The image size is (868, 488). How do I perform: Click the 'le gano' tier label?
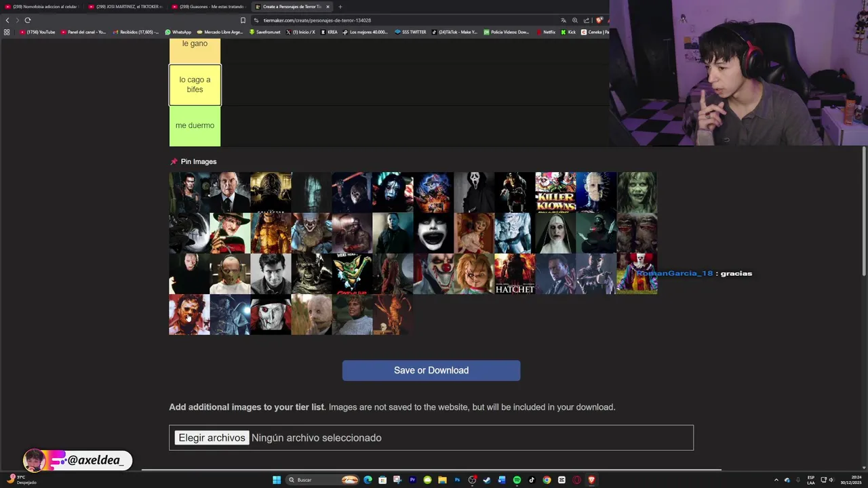[x=195, y=51]
